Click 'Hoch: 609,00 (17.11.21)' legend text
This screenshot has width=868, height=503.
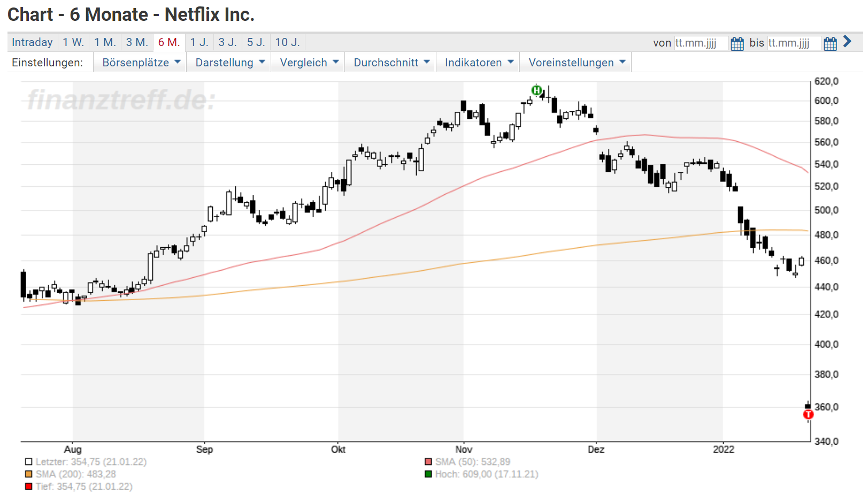pyautogui.click(x=487, y=474)
